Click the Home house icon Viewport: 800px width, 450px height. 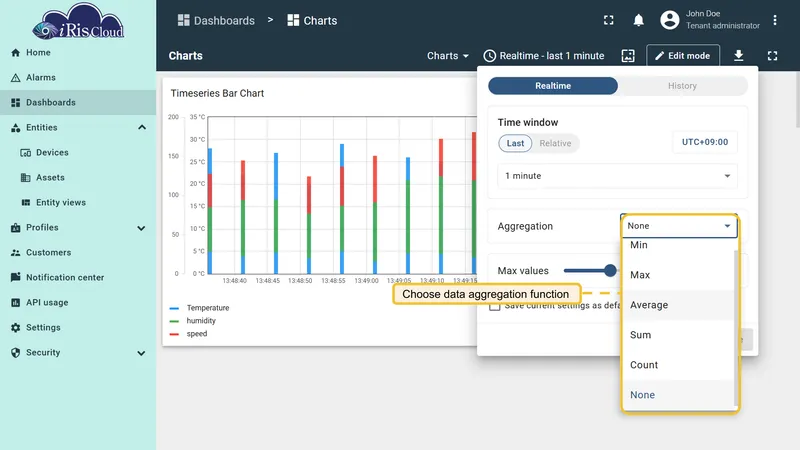click(15, 53)
